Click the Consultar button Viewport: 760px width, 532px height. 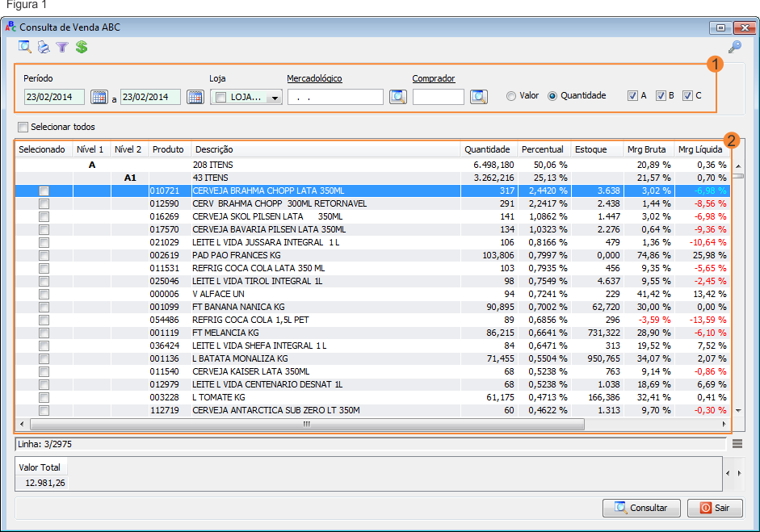(641, 508)
